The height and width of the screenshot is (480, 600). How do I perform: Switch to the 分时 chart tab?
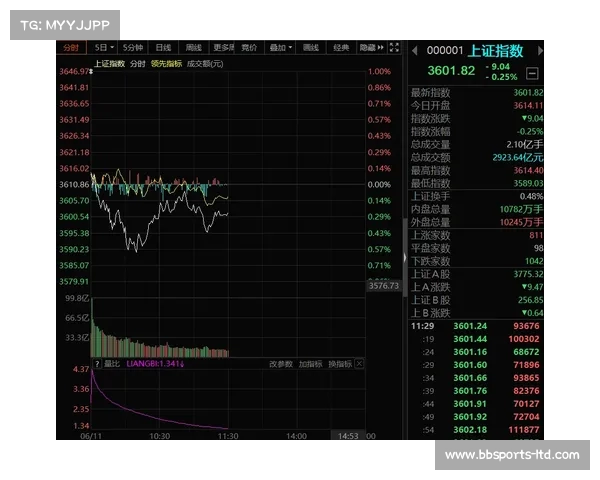pyautogui.click(x=71, y=47)
